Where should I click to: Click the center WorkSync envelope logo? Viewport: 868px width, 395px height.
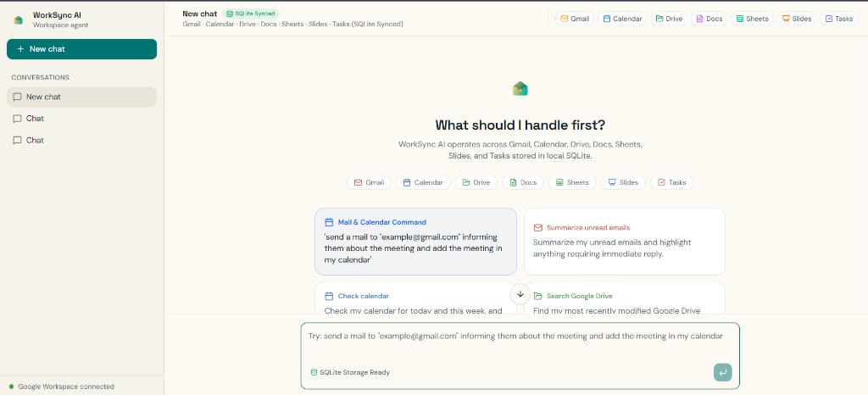pos(520,88)
